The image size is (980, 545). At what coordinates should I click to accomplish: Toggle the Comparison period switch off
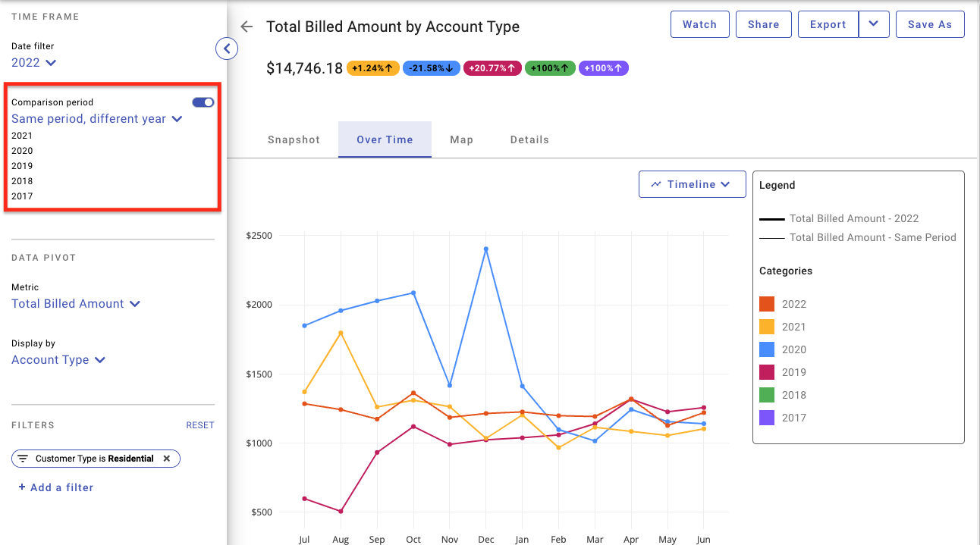[x=203, y=102]
